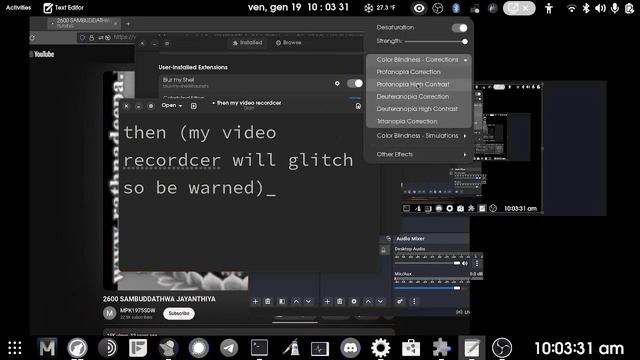Open Settings gear in the dock
This screenshot has height=360, width=640.
point(380,348)
